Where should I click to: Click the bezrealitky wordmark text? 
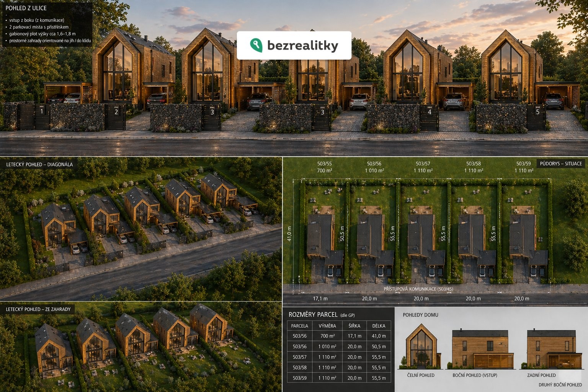(302, 46)
